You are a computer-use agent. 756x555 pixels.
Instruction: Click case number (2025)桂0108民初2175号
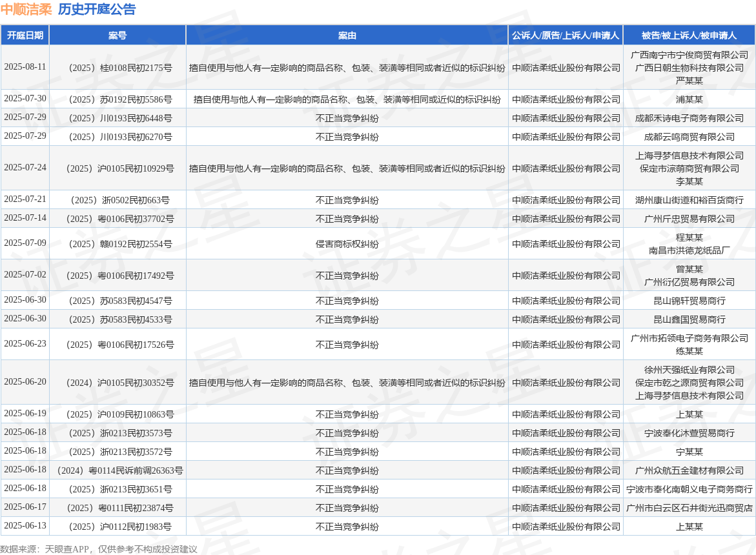pos(117,68)
